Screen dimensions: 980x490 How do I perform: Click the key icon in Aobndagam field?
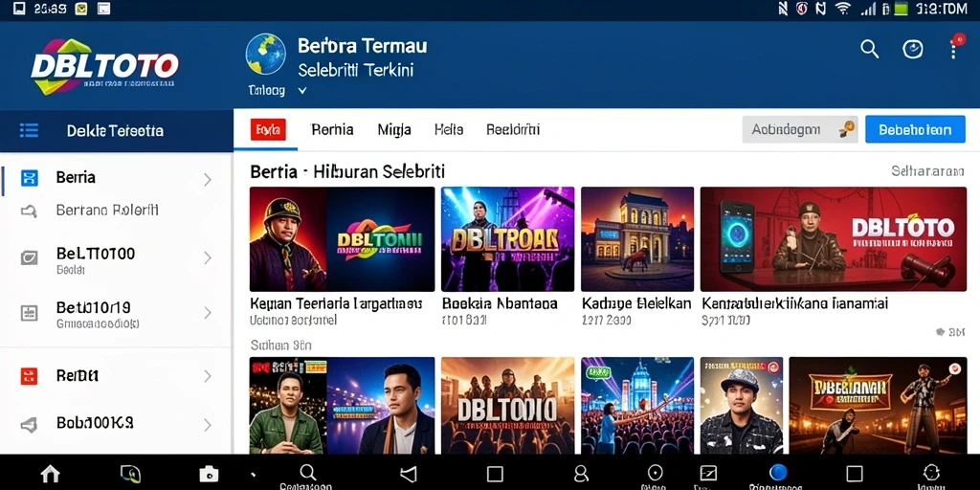point(846,129)
